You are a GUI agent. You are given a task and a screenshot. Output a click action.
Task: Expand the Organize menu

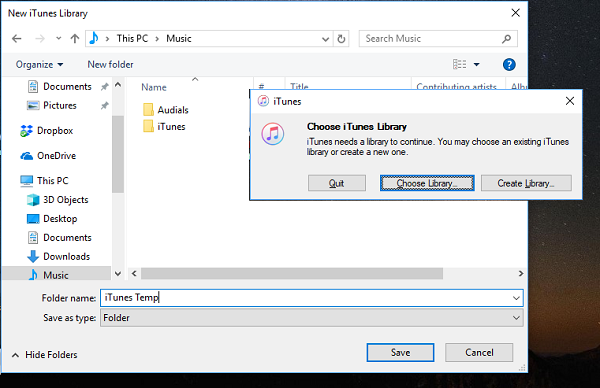point(39,64)
